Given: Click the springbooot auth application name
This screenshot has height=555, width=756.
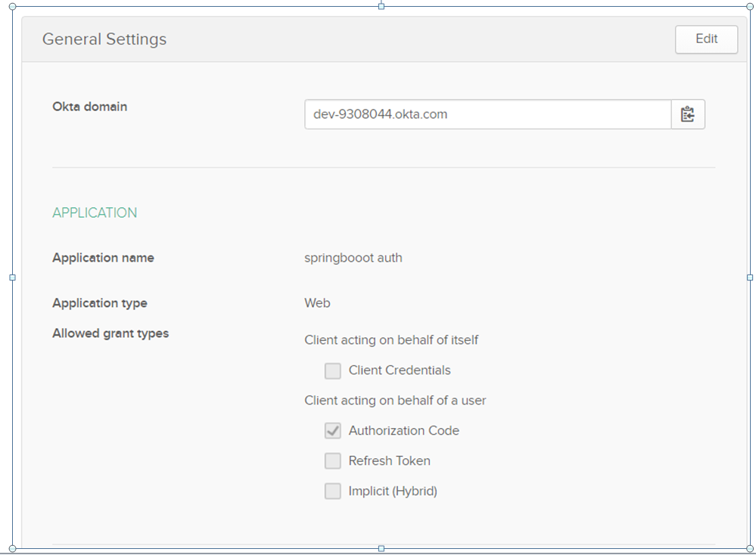Looking at the screenshot, I should (353, 257).
